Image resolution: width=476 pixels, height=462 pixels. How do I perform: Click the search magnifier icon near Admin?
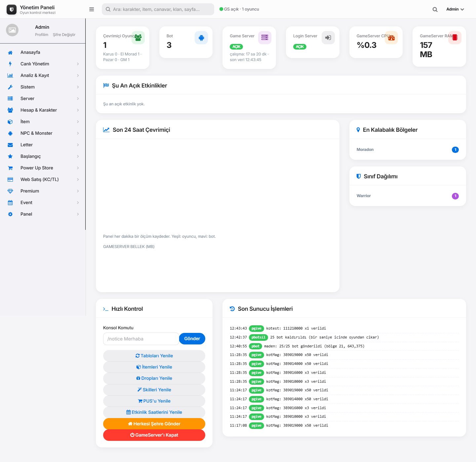coord(435,10)
